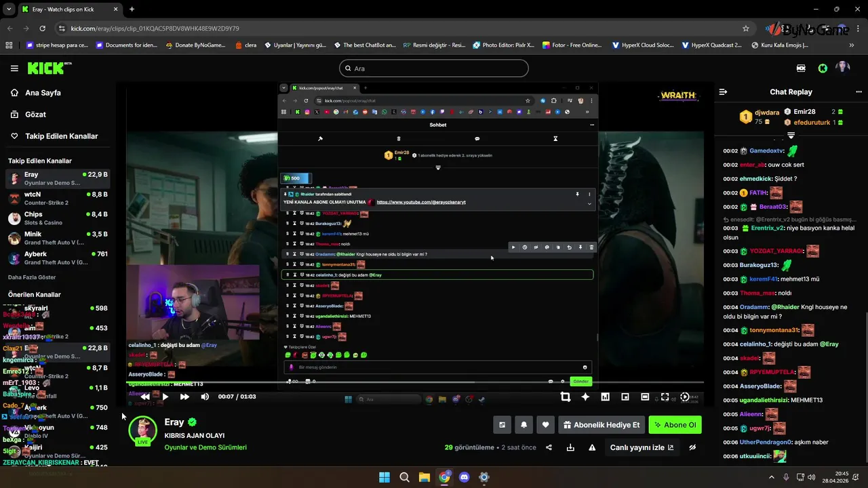Open Chrome apps grid shortcut
The image size is (868, 488).
pyautogui.click(x=9, y=45)
